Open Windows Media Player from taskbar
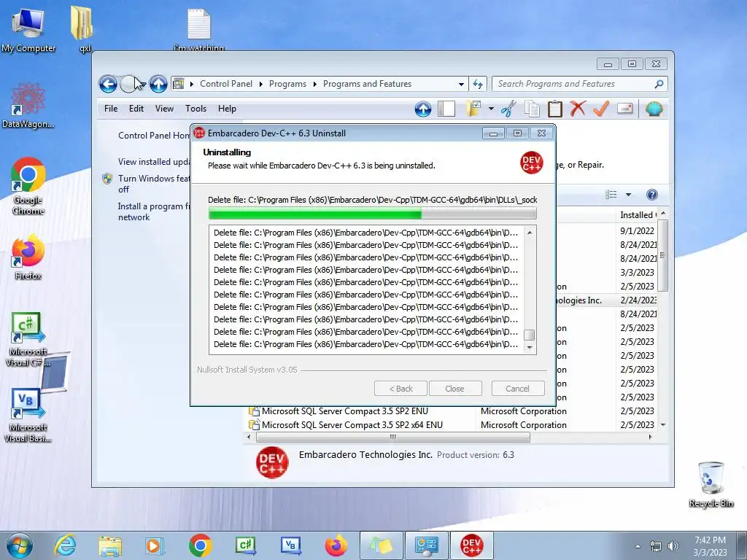 [154, 545]
